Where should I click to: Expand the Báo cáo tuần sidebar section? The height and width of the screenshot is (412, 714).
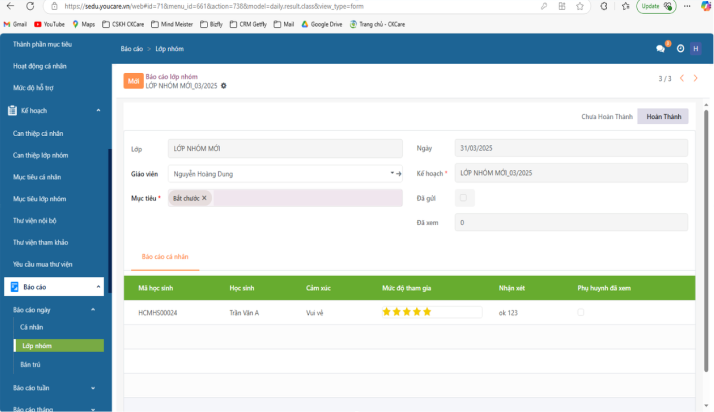point(92,387)
